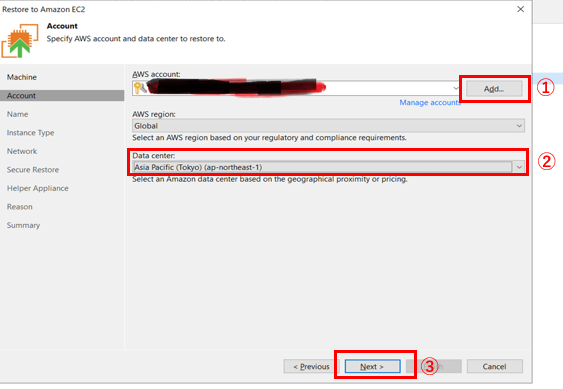563x389 pixels.
Task: Click the Asia Pacific (Tokyo) data center value
Action: coord(198,167)
